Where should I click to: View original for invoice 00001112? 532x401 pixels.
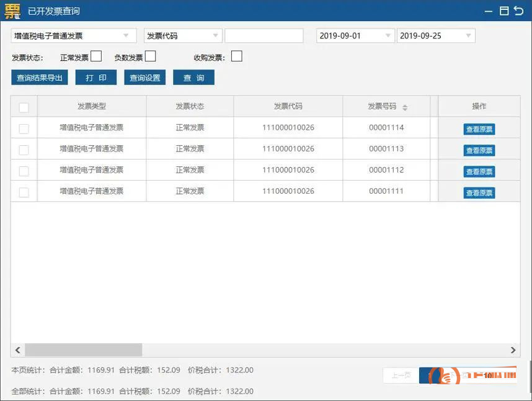click(479, 171)
